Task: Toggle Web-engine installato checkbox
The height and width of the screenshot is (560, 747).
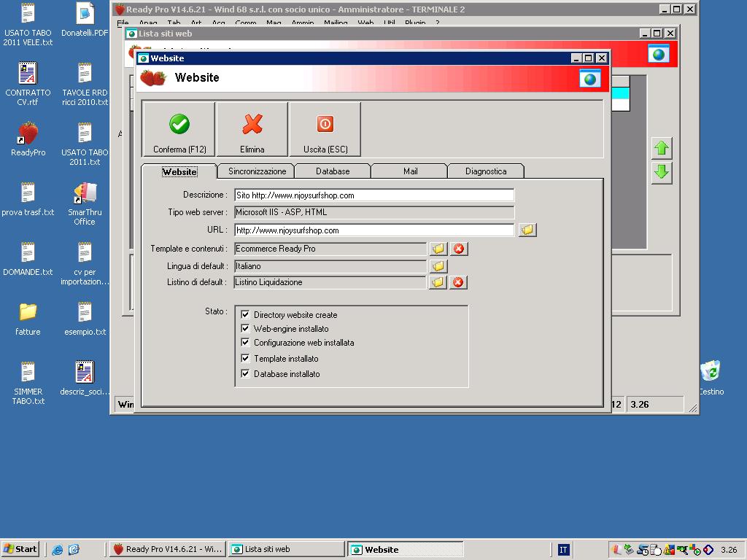Action: point(245,328)
